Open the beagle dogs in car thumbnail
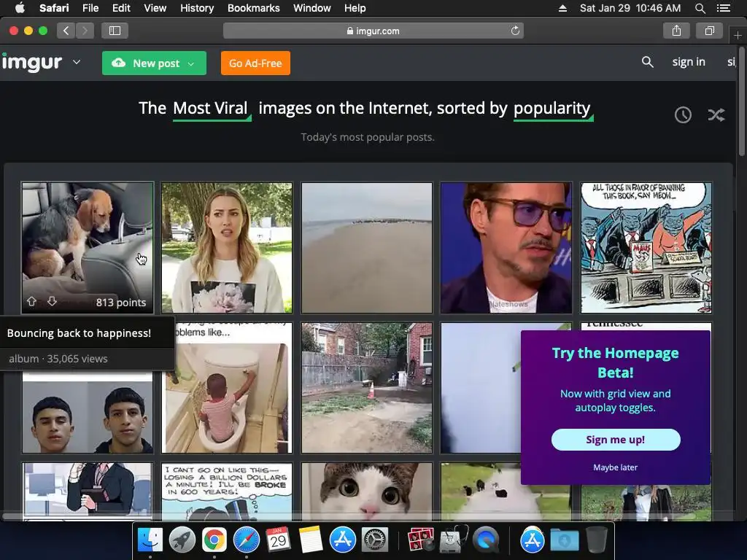Image resolution: width=747 pixels, height=560 pixels. [88, 248]
